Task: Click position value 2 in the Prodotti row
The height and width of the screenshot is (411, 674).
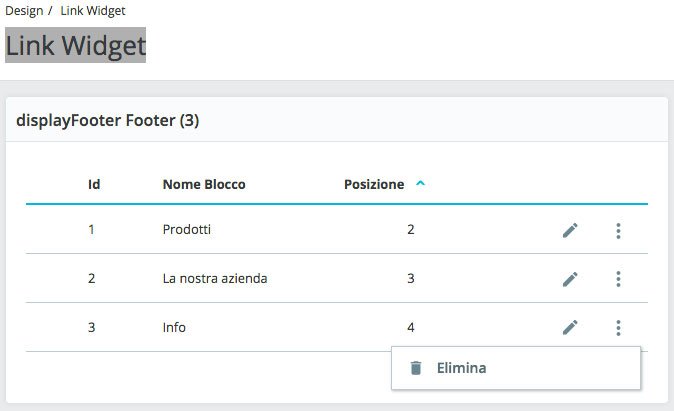Action: (x=410, y=230)
